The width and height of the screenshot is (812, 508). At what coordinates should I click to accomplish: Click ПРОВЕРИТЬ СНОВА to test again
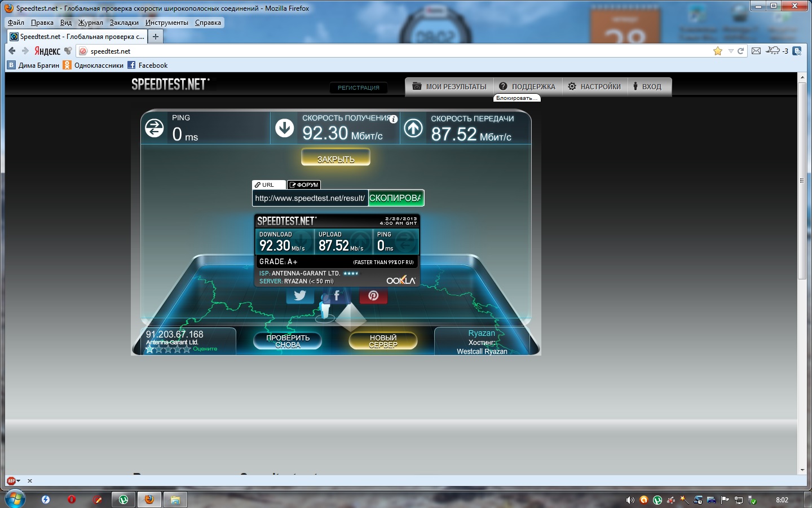[x=288, y=341]
